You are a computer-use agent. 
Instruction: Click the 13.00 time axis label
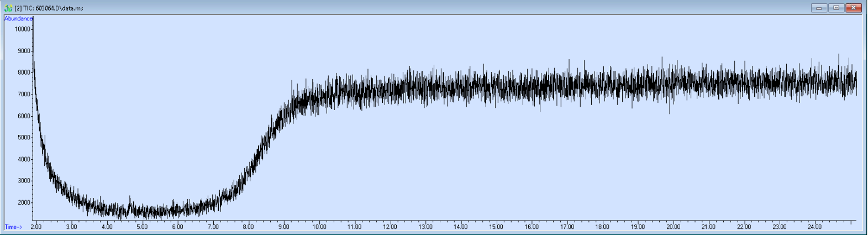(x=425, y=227)
